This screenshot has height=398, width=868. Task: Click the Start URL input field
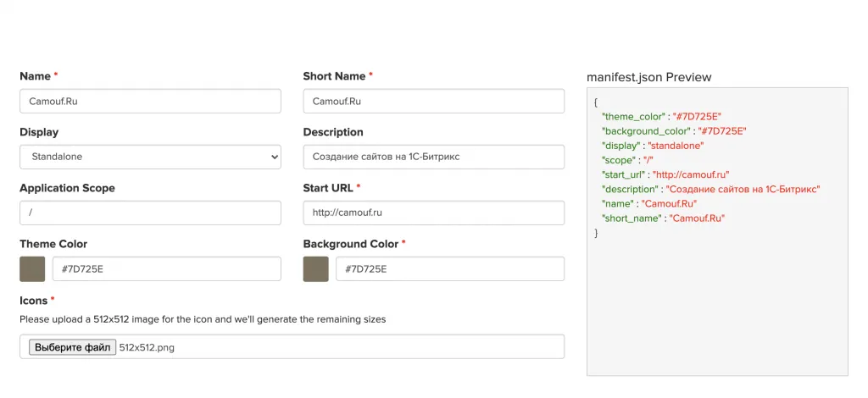pyautogui.click(x=433, y=213)
